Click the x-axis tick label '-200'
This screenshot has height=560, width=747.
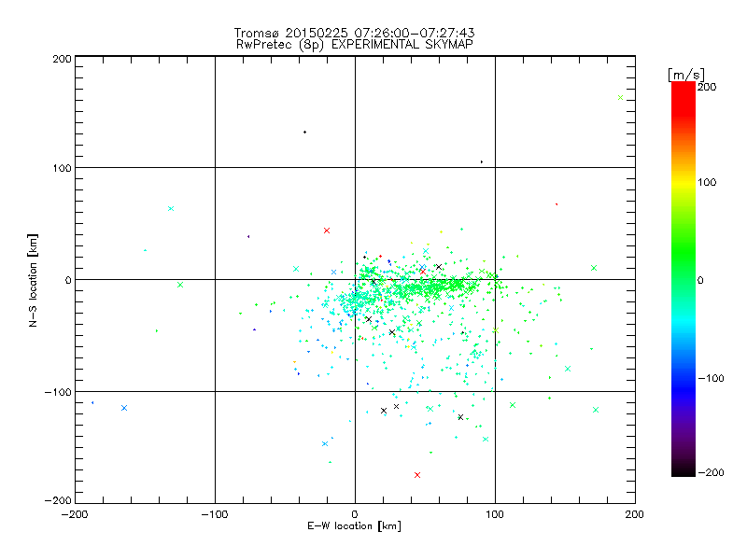coord(75,514)
